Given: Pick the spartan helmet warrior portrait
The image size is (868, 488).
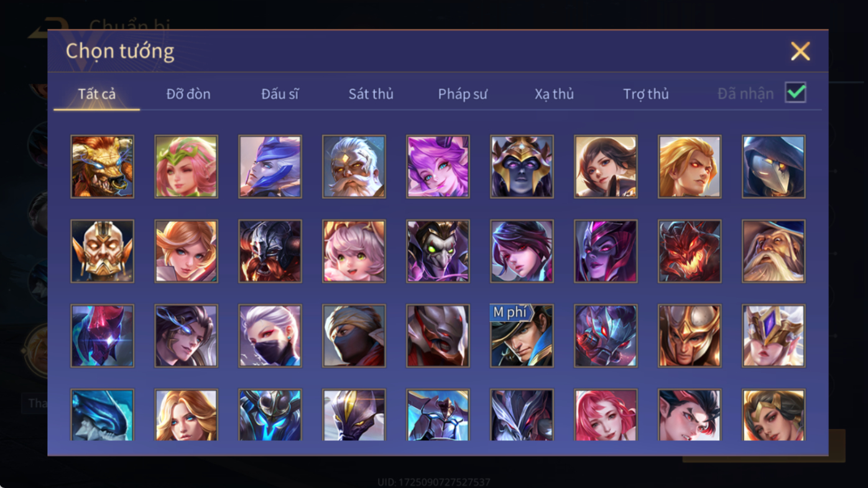Looking at the screenshot, I should point(690,336).
